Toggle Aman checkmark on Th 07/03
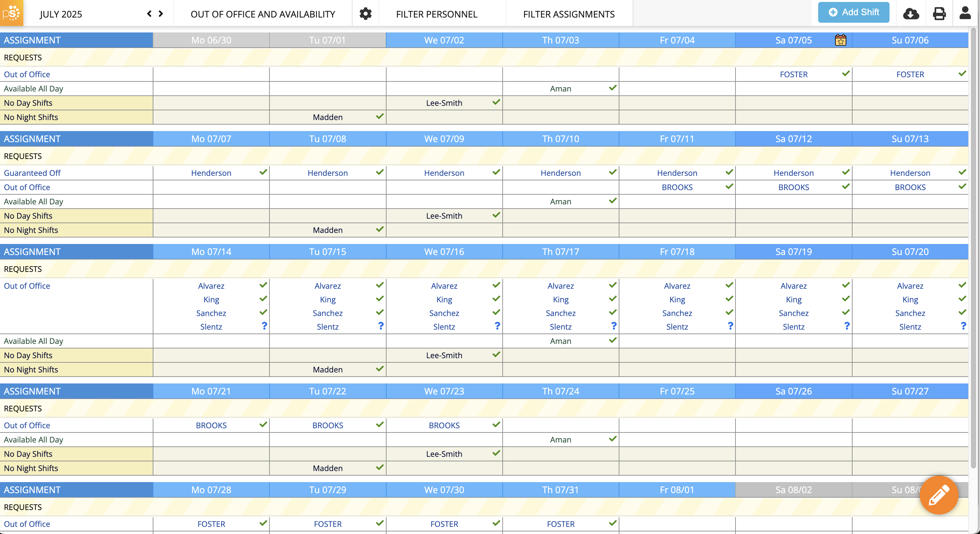Viewport: 980px width, 534px height. pyautogui.click(x=613, y=88)
